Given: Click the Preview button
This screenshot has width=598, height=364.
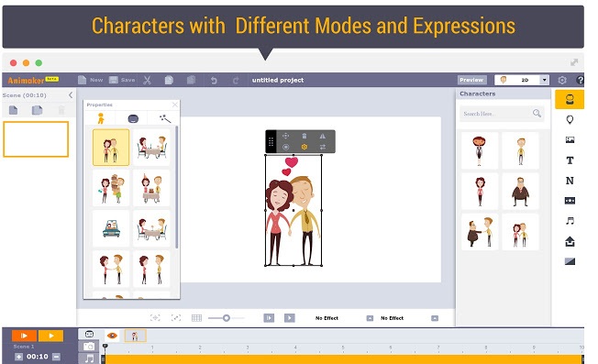Looking at the screenshot, I should (x=471, y=80).
